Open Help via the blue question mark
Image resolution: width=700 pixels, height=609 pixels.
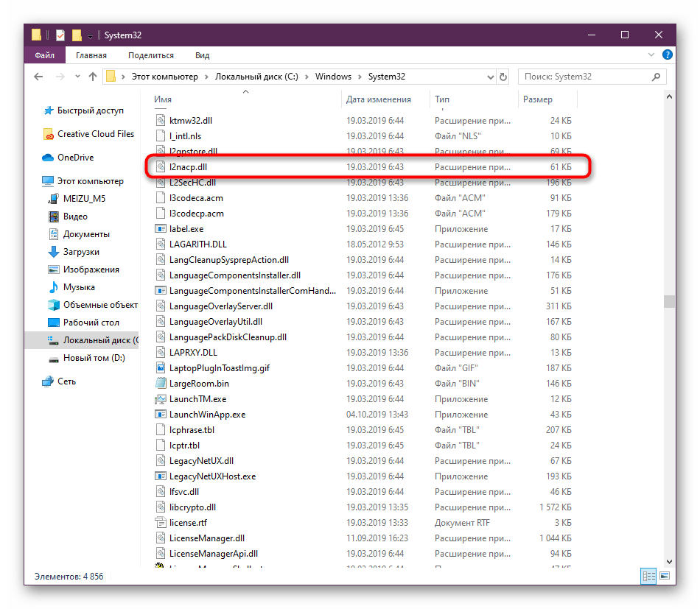point(668,55)
